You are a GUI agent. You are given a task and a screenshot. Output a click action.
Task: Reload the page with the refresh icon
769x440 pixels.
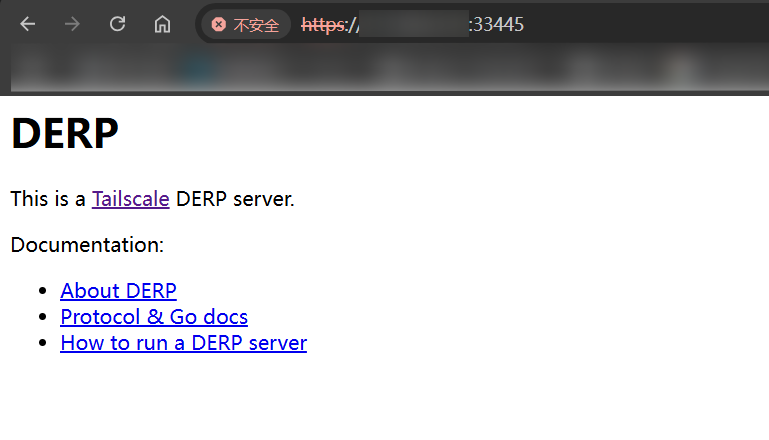(117, 24)
